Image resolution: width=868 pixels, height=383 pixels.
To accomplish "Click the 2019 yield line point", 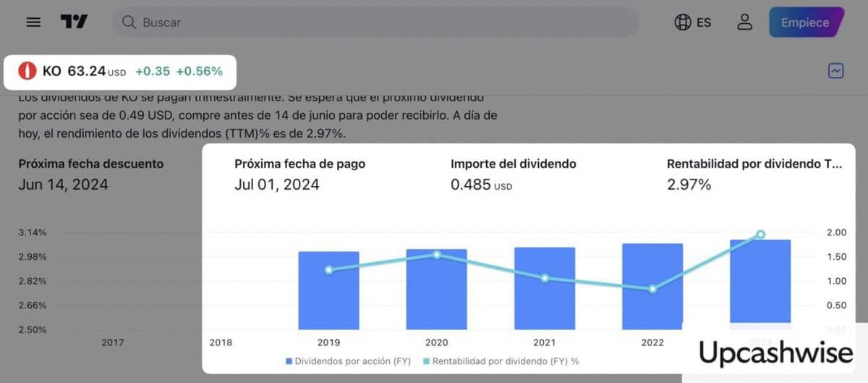I will 329,270.
